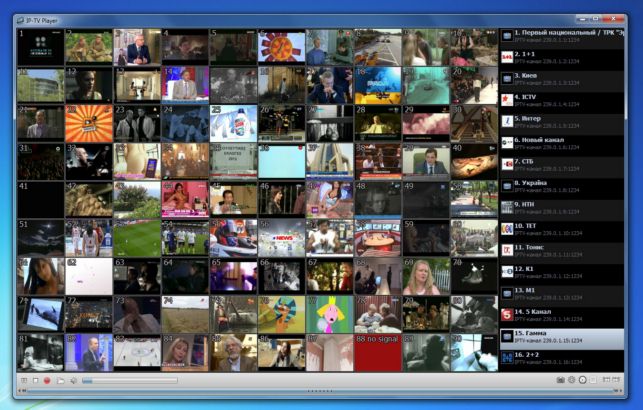Viewport: 643px width, 410px height.
Task: Open thumbnail 18 with blue graphics
Action: coord(378,85)
